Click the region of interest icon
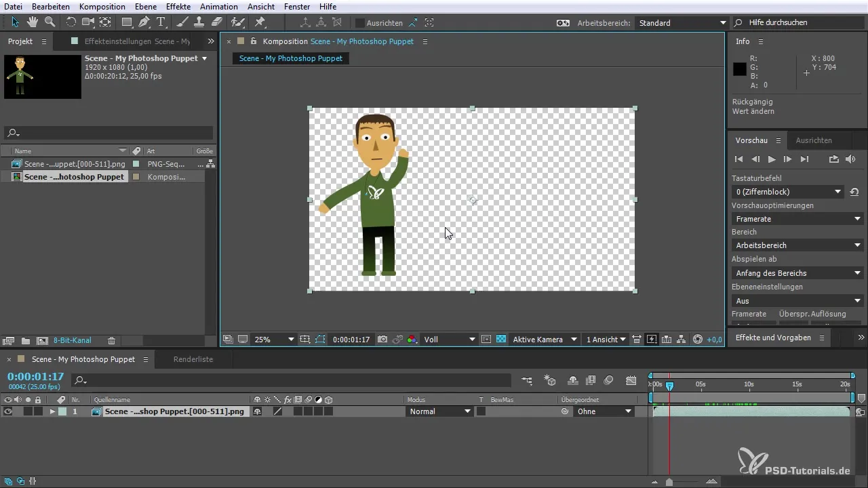Image resolution: width=868 pixels, height=488 pixels. click(x=486, y=339)
